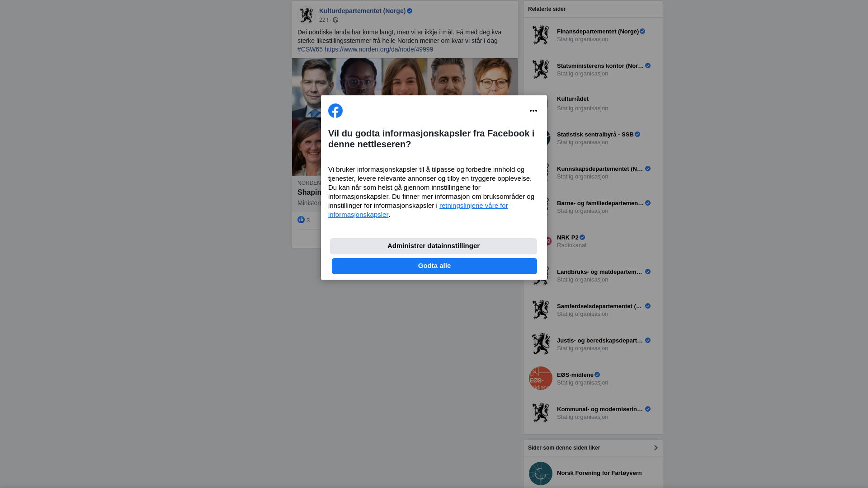Click the verified badge next to EØS-midlene
Screen dimensions: 868x488
pos(597,375)
